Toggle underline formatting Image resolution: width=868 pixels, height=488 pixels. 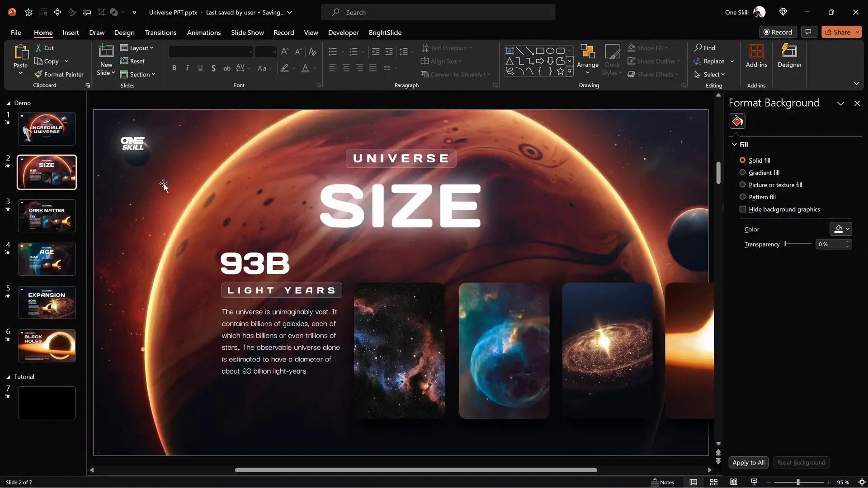[200, 68]
